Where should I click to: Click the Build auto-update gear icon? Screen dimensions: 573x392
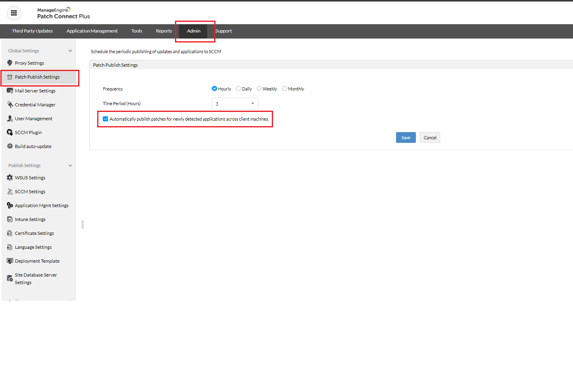[x=10, y=146]
